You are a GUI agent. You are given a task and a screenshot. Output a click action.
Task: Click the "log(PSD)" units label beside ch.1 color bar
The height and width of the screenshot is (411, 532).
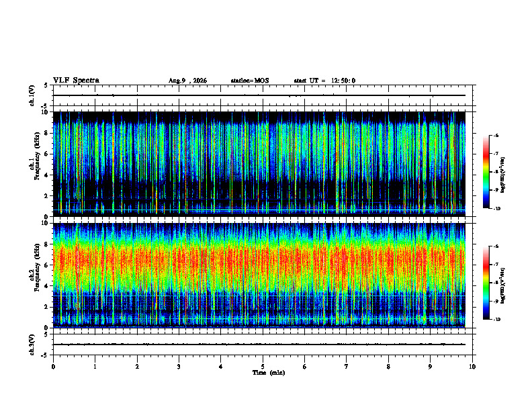(x=503, y=175)
